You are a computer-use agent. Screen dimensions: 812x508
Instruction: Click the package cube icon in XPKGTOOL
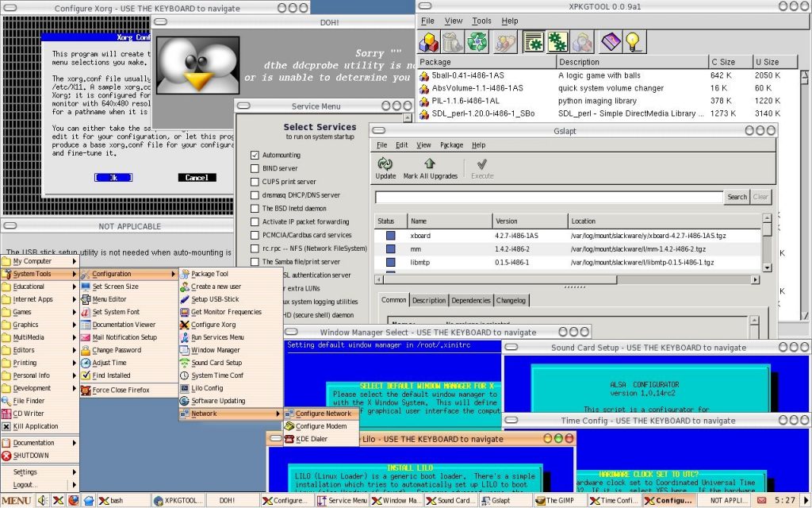click(428, 41)
